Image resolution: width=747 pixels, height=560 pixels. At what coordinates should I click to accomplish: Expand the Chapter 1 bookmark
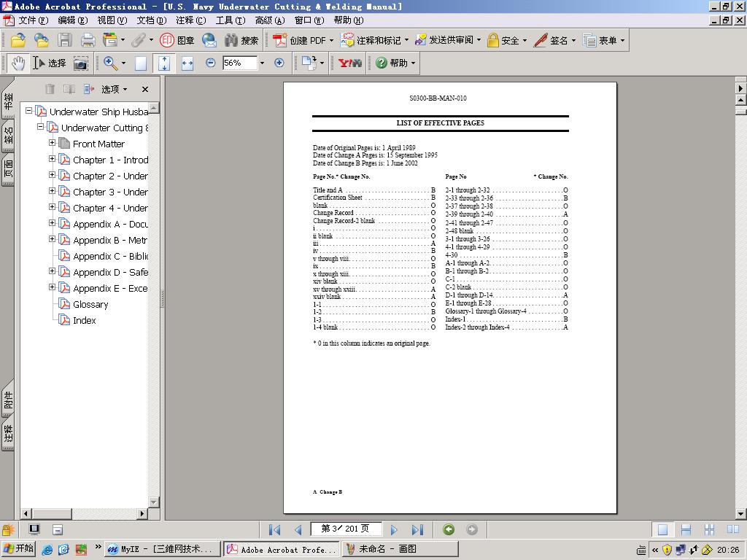[52, 159]
